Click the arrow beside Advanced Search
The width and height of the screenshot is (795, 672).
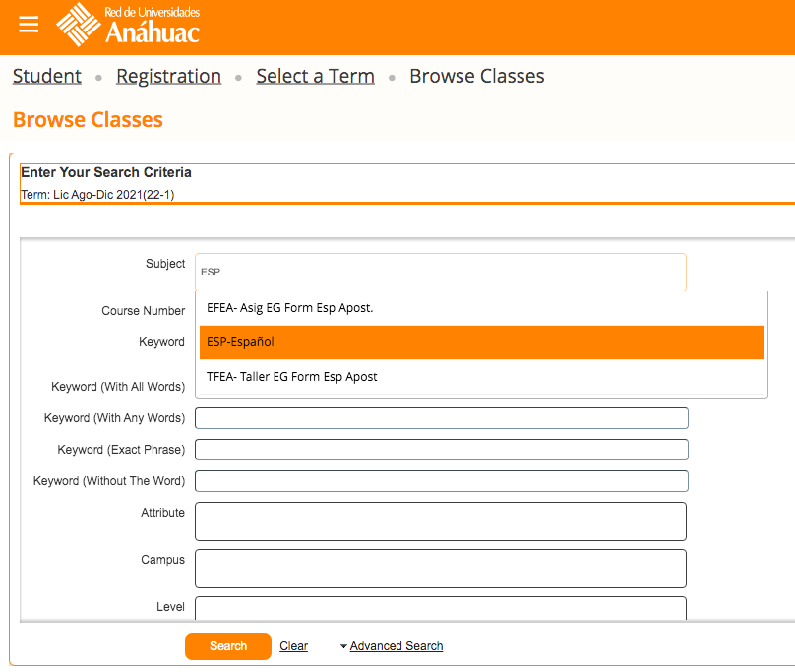coord(343,646)
